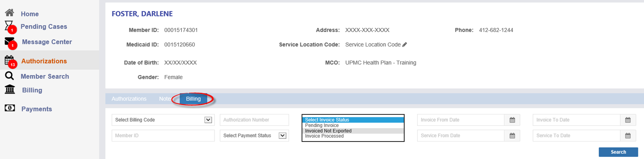Open the Service From Date calendar picker
This screenshot has height=159, width=644.
(x=512, y=136)
